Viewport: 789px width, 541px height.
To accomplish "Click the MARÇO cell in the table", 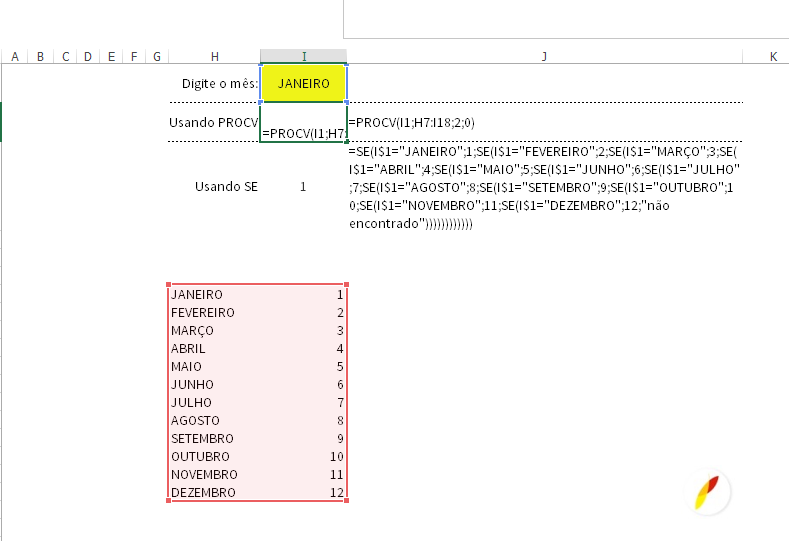I will 193,331.
